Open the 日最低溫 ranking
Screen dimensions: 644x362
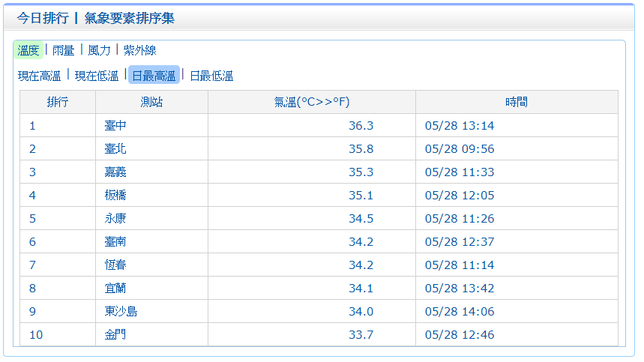point(211,76)
